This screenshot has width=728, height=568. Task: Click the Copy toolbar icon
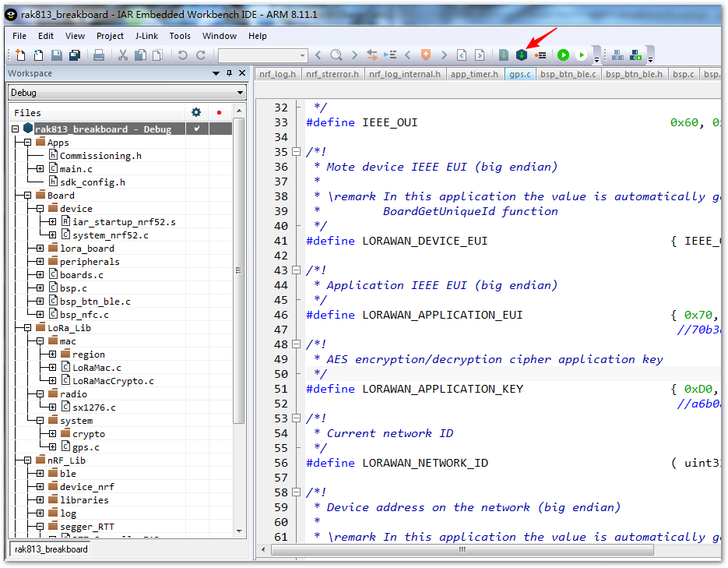140,55
